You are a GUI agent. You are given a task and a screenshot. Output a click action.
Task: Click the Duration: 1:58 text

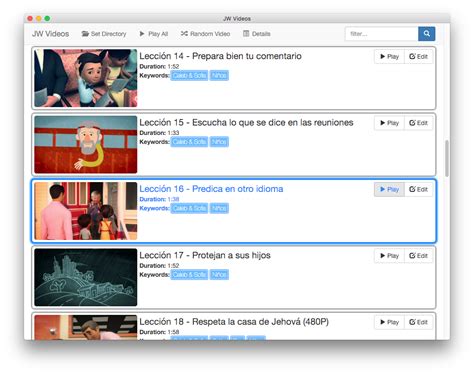click(159, 332)
